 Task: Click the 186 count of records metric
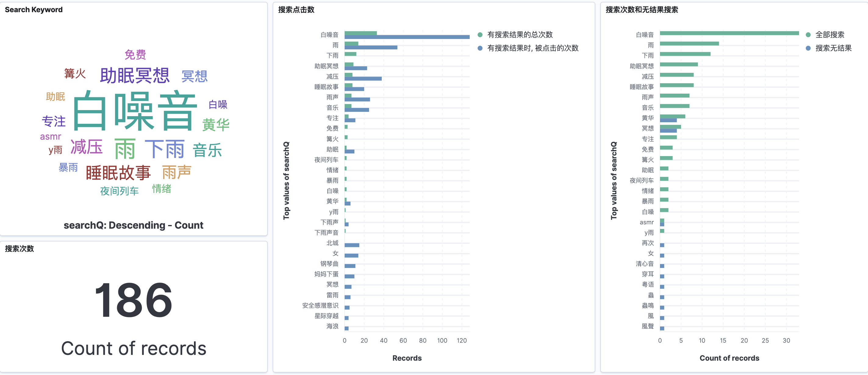(x=134, y=300)
